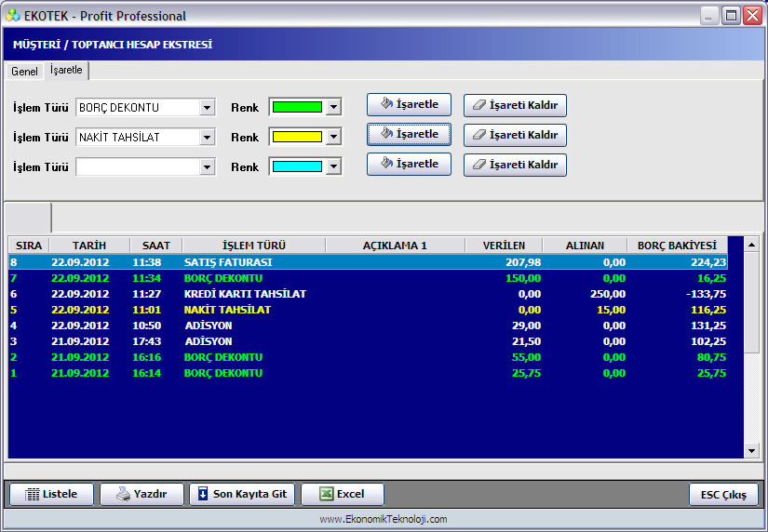This screenshot has width=768, height=532.
Task: Select the yellow NAKİT TAHSİLAT row
Action: tap(368, 310)
